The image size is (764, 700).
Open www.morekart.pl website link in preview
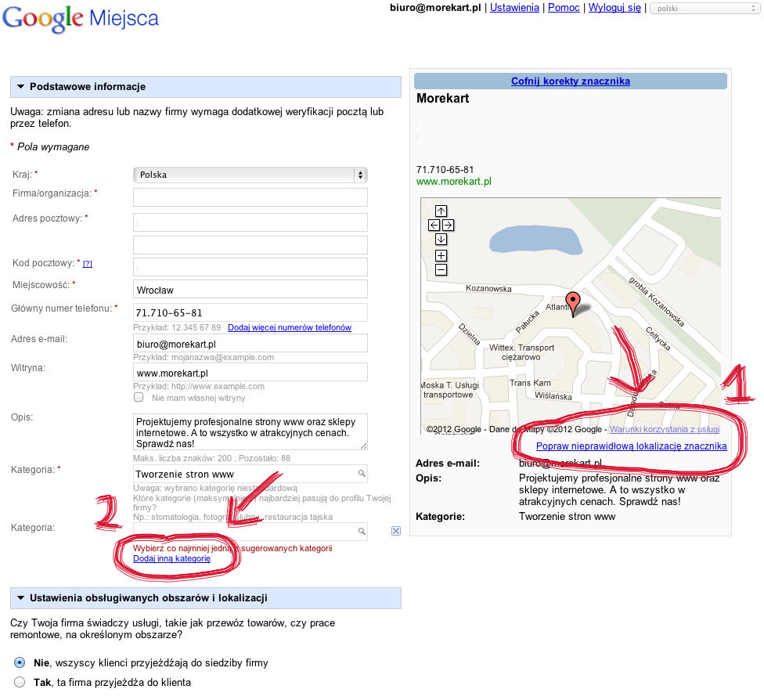pos(454,182)
